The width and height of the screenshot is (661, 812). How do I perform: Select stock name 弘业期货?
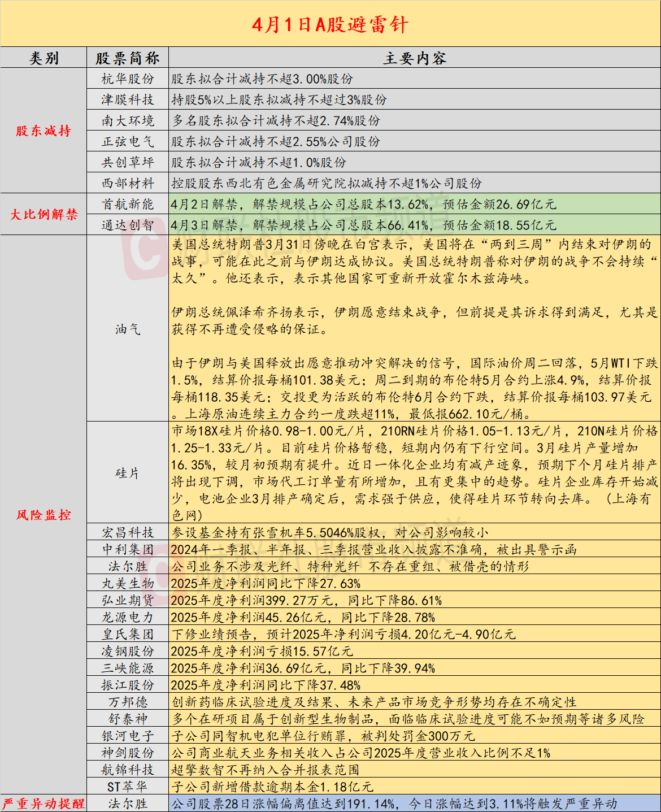click(x=128, y=600)
